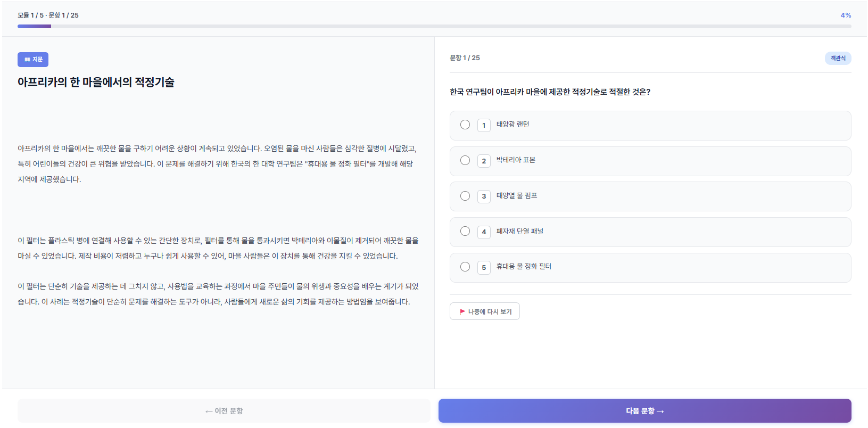This screenshot has width=868, height=428.
Task: Click the red flag icon on 나중에 다시 보기
Action: (462, 312)
